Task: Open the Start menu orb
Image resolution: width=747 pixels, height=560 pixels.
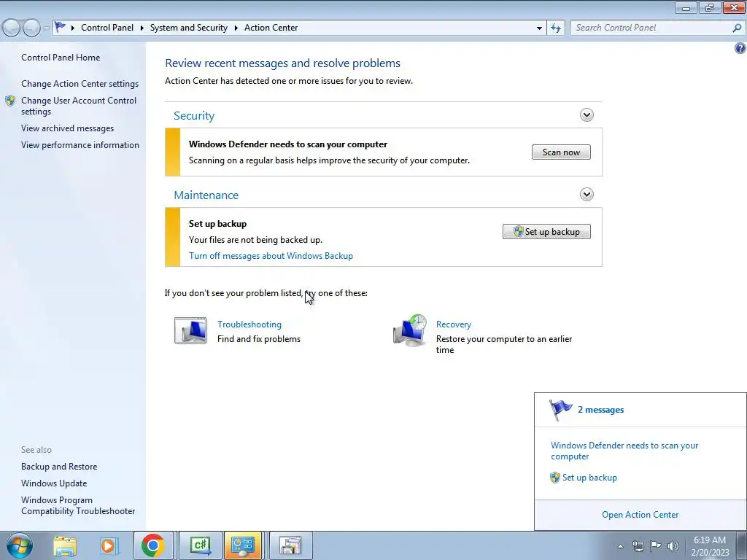Action: (x=20, y=545)
